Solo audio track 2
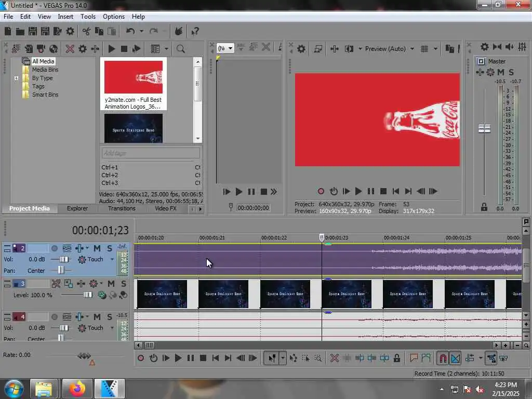 tap(110, 248)
